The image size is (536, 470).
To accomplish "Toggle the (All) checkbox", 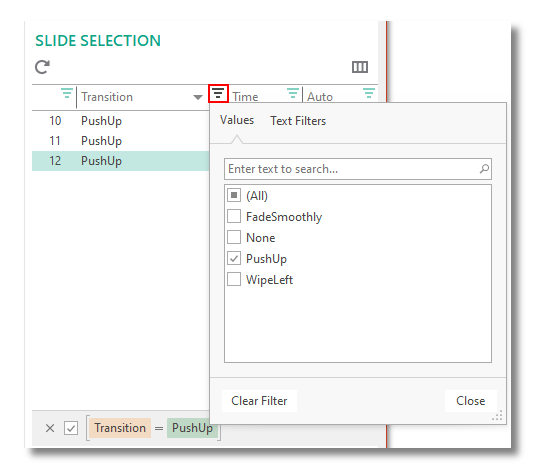I will pyautogui.click(x=234, y=196).
